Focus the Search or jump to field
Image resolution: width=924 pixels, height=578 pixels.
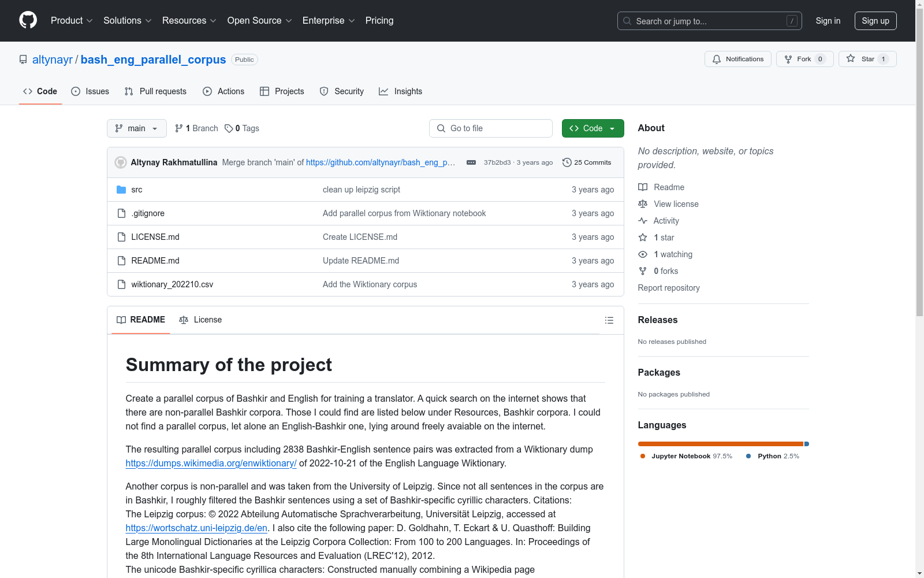click(x=710, y=21)
